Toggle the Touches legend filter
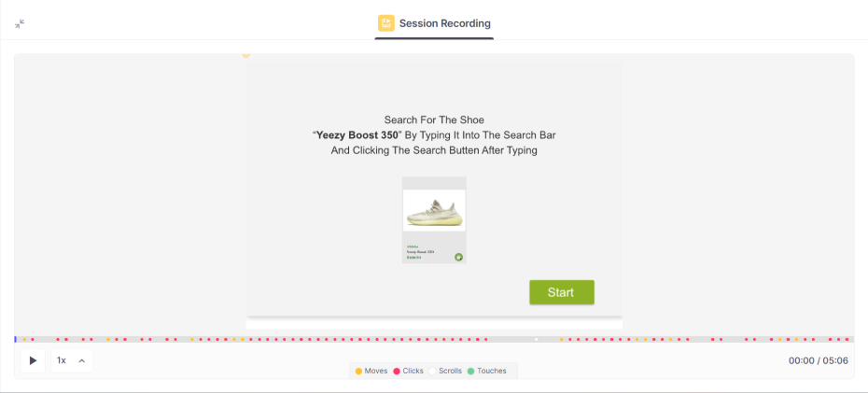This screenshot has width=868, height=393. 487,371
